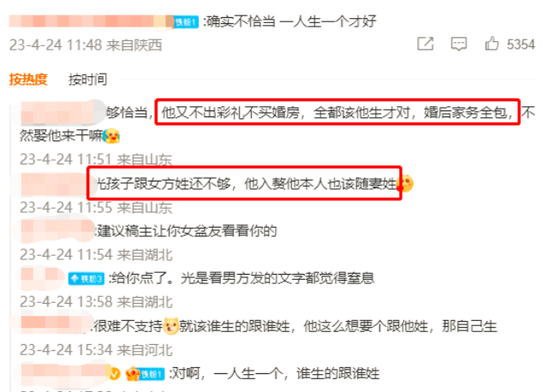Click the 铁粉1 badge beside top commenter
This screenshot has width=543, height=392.
(186, 22)
